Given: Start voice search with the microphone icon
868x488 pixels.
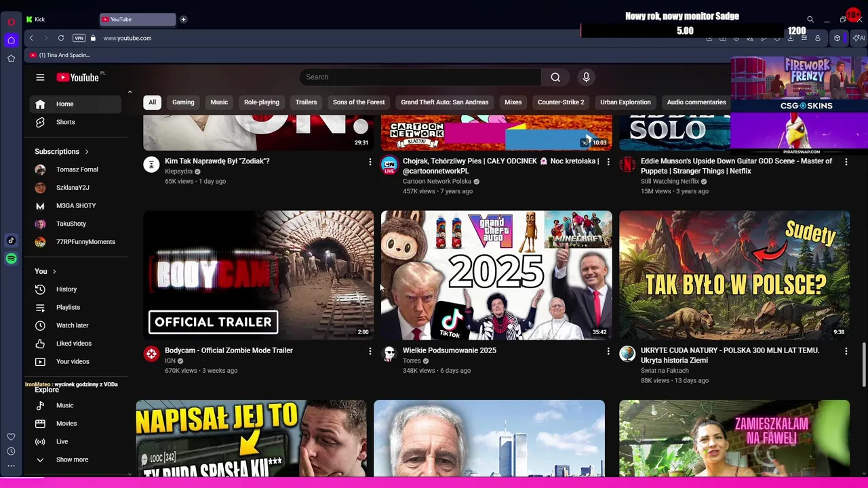Looking at the screenshot, I should click(x=587, y=77).
